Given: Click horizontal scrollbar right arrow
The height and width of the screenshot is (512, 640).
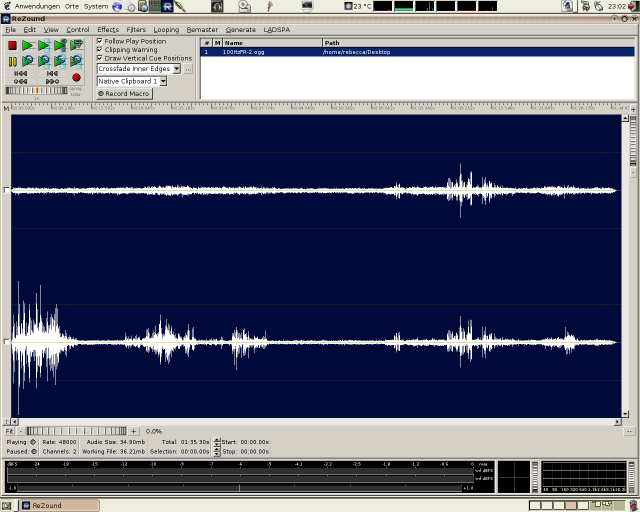Looking at the screenshot, I should click(618, 421).
